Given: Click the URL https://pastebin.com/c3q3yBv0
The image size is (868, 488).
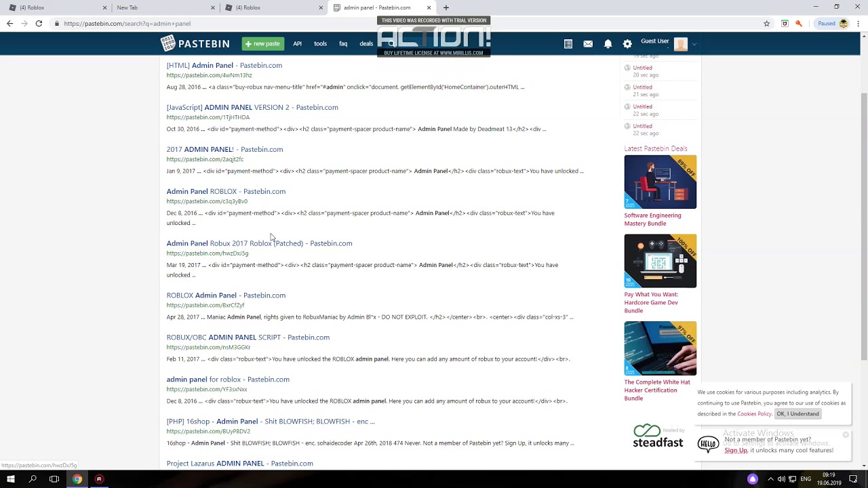Looking at the screenshot, I should [x=207, y=201].
